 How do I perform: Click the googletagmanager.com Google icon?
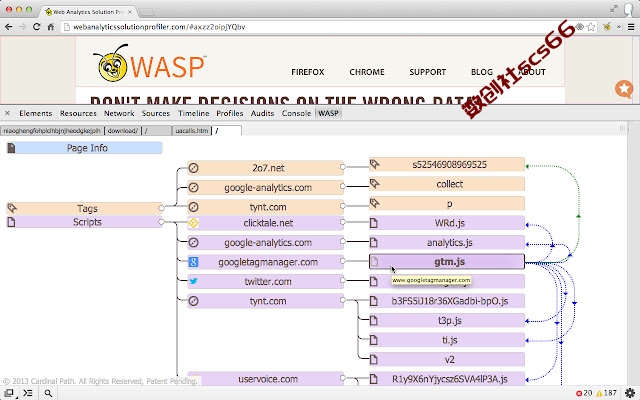pos(193,262)
